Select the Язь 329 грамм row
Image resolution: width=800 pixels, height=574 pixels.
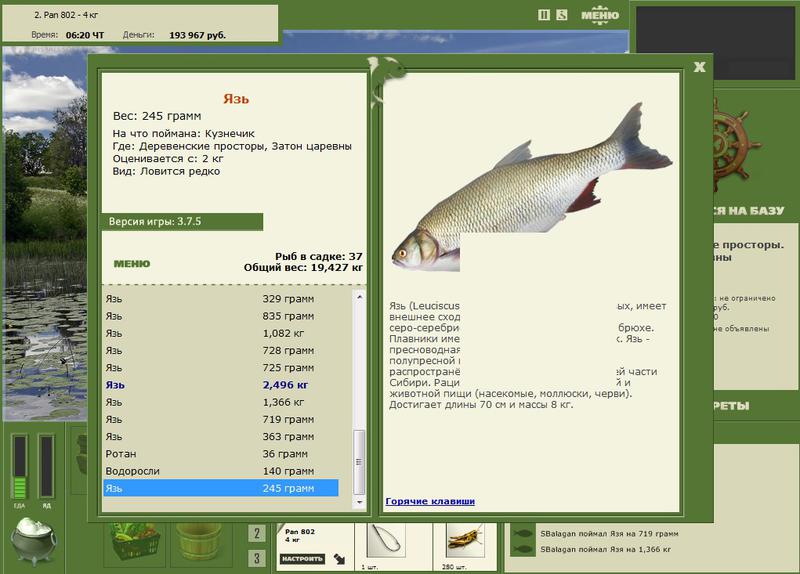221,299
